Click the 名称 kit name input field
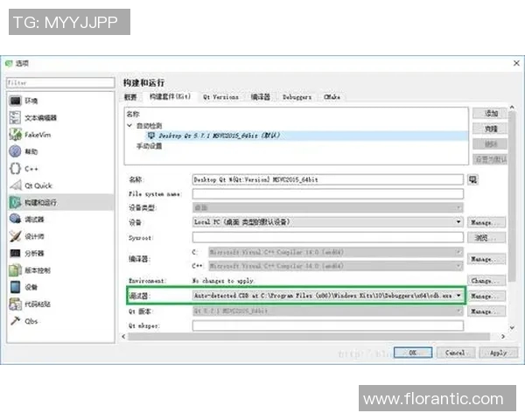Image resolution: width=525 pixels, height=420 pixels. point(328,180)
